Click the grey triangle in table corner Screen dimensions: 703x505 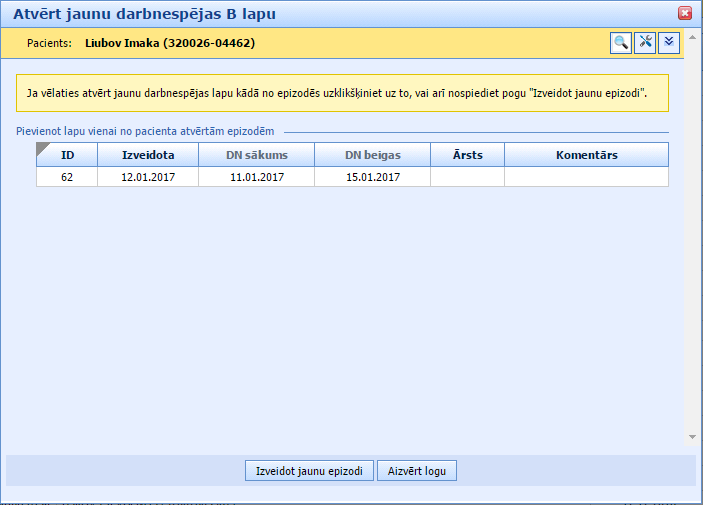[x=43, y=150]
